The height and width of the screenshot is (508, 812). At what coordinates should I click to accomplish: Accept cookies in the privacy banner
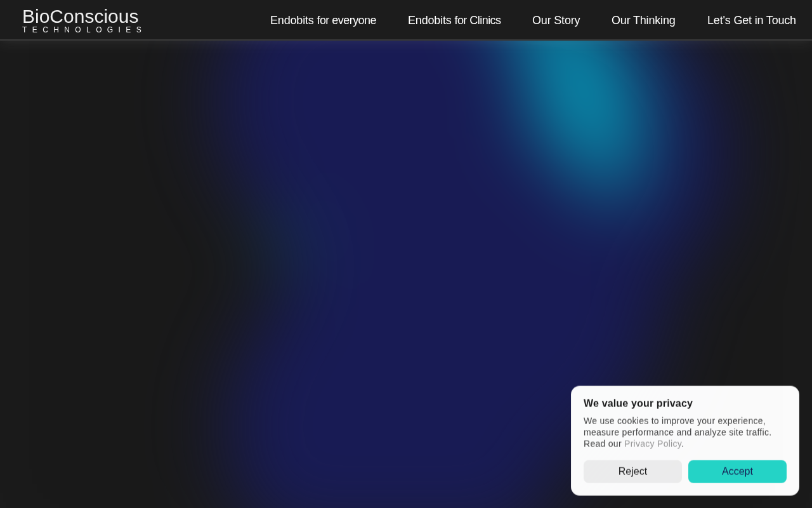(x=737, y=471)
